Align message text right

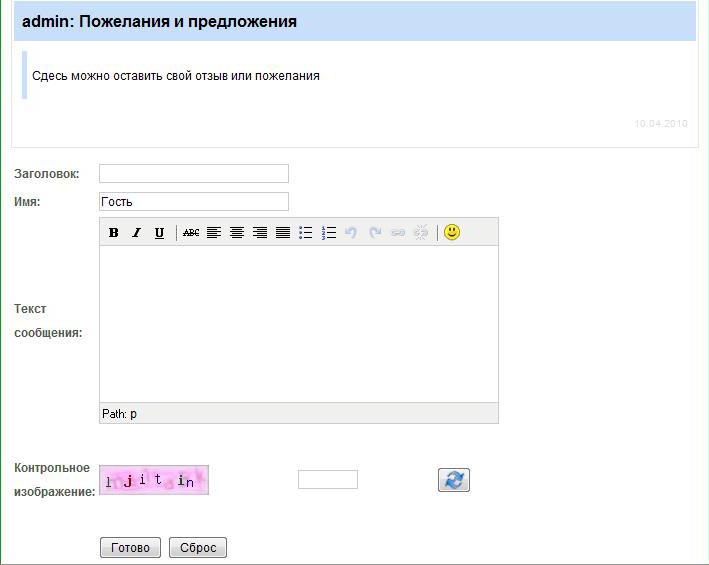[x=260, y=233]
